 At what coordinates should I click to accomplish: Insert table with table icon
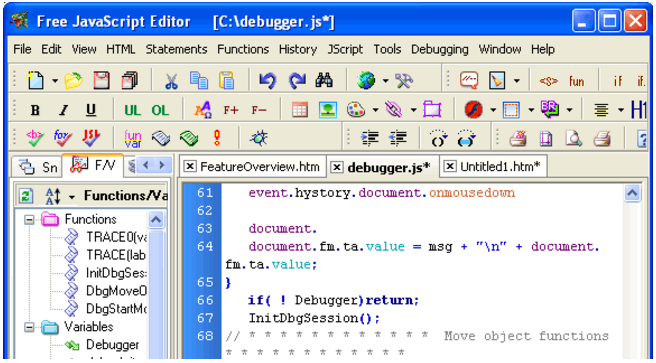(300, 110)
